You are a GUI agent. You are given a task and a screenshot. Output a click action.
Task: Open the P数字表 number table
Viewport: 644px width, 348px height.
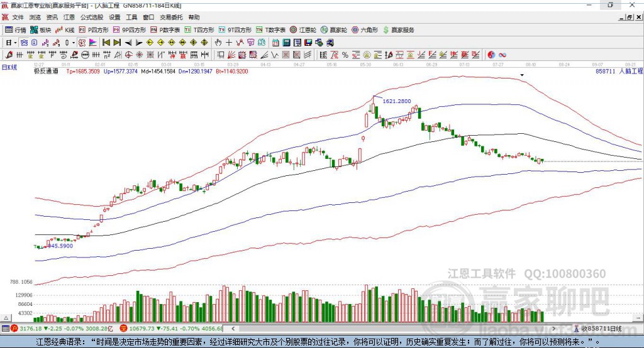coord(165,30)
